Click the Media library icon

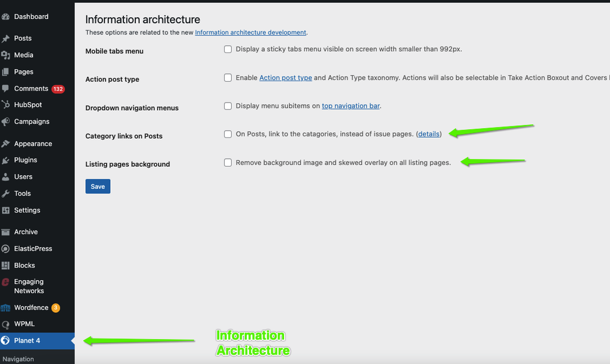[x=5, y=55]
